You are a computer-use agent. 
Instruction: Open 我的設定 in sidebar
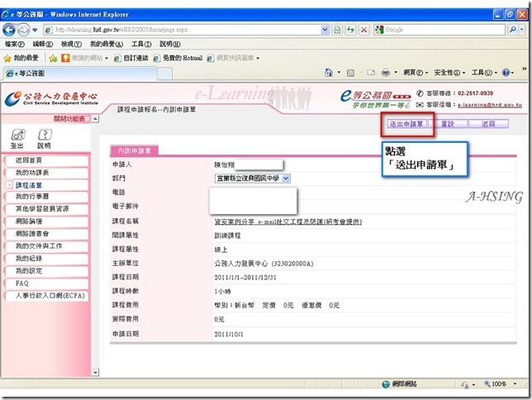click(47, 271)
